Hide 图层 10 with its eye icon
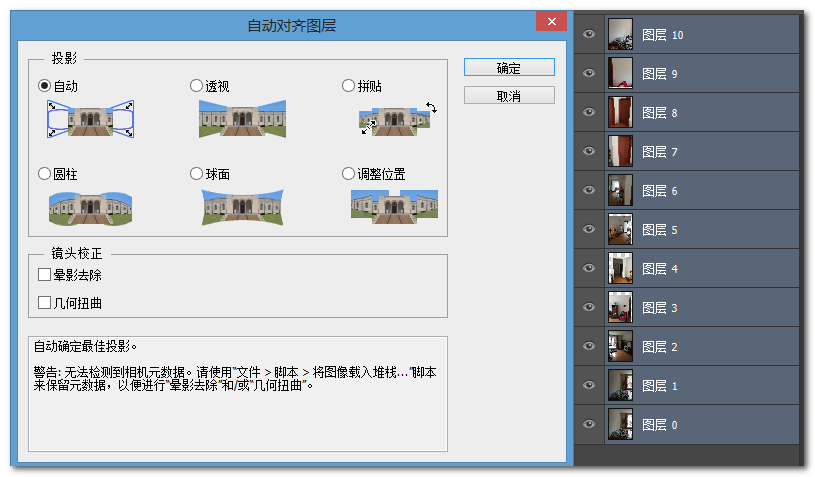 [589, 34]
